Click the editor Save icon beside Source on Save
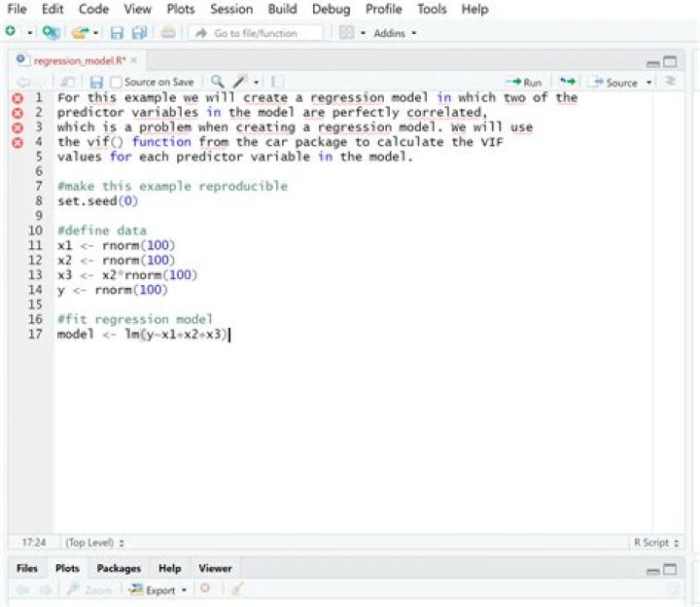Viewport: 700px width, 607px height. 96,82
